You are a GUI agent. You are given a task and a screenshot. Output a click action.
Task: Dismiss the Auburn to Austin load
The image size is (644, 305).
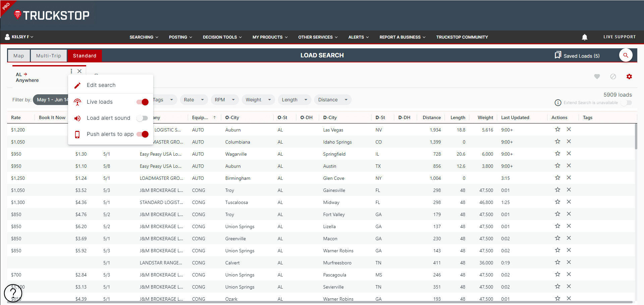pyautogui.click(x=569, y=166)
